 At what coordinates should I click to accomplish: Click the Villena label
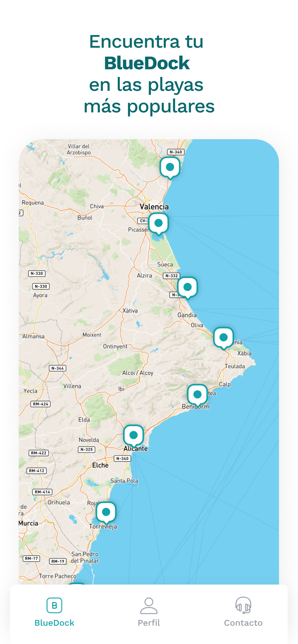point(72,386)
